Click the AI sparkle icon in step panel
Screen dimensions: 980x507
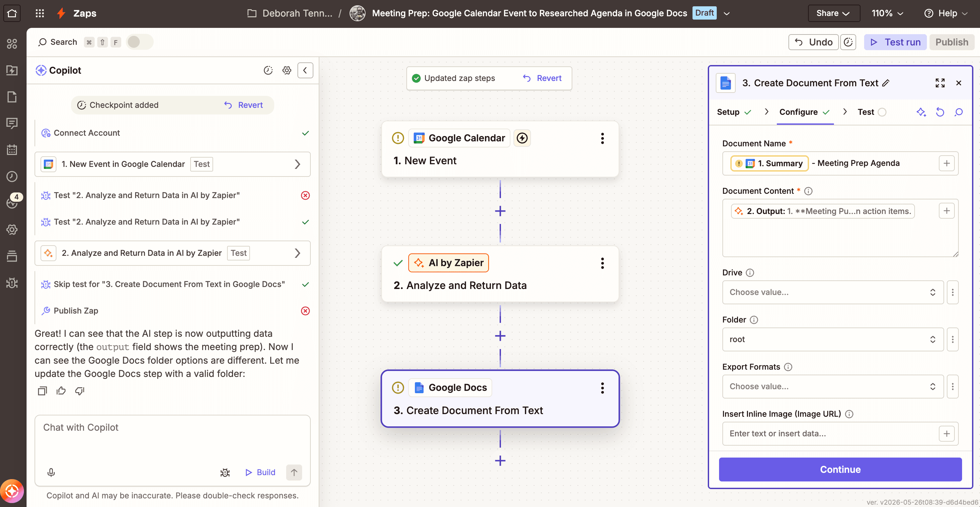coord(921,112)
